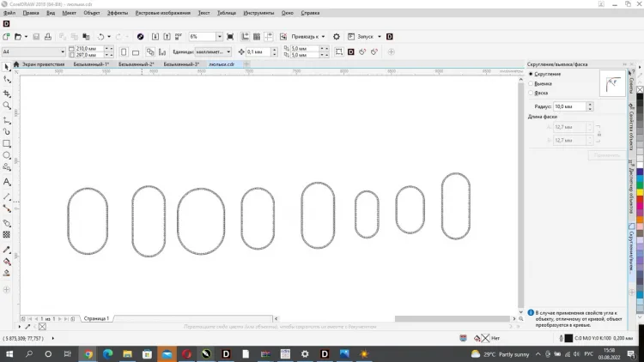Select the Interactive Fill bucket tool

[x=7, y=262]
